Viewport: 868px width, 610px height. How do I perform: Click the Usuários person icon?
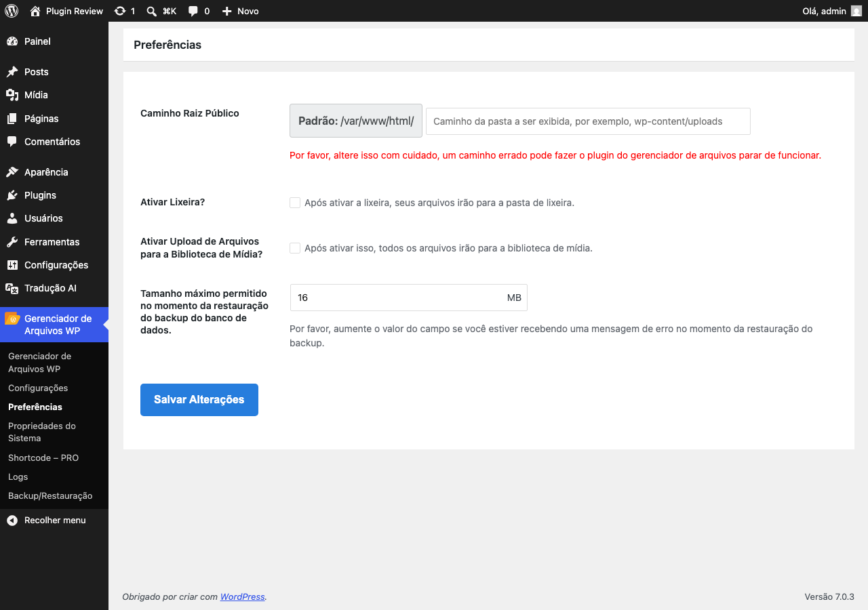click(x=12, y=218)
